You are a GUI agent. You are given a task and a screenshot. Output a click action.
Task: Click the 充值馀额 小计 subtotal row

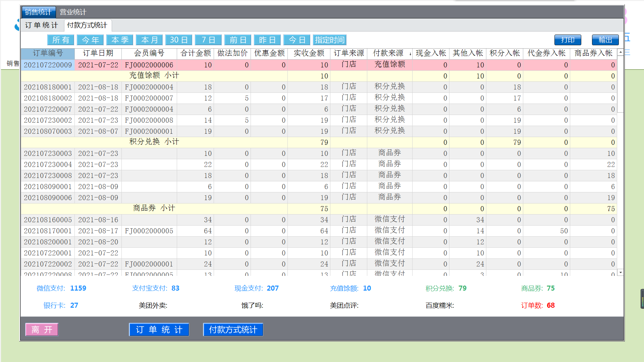pyautogui.click(x=319, y=76)
